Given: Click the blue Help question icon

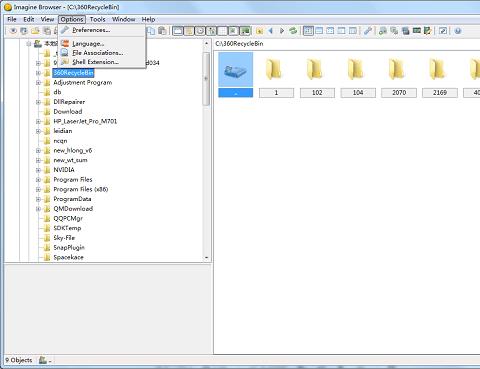Looking at the screenshot, I should tap(458, 31).
